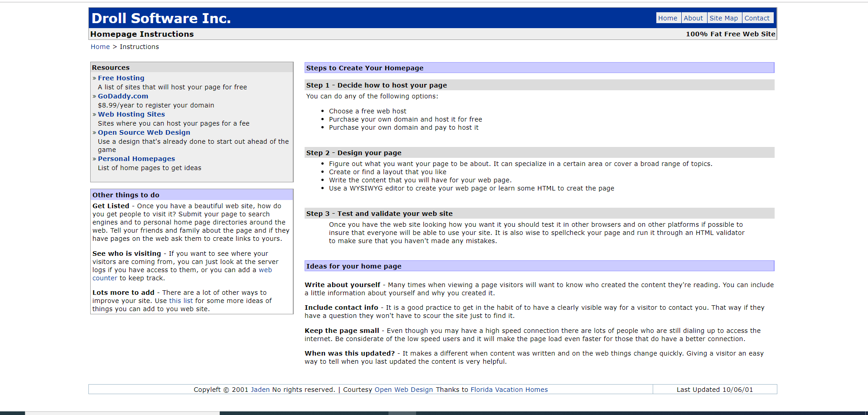Follow the Open Source Web Design resource link
868x415 pixels.
(144, 132)
